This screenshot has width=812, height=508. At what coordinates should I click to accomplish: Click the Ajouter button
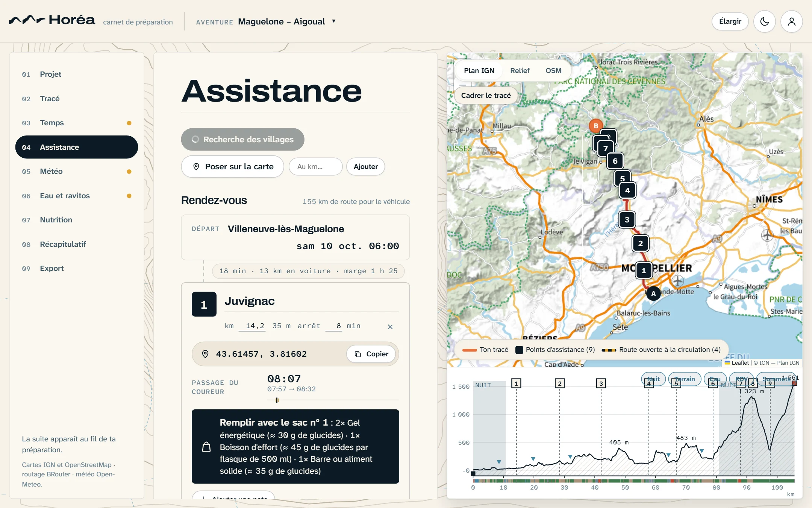365,166
